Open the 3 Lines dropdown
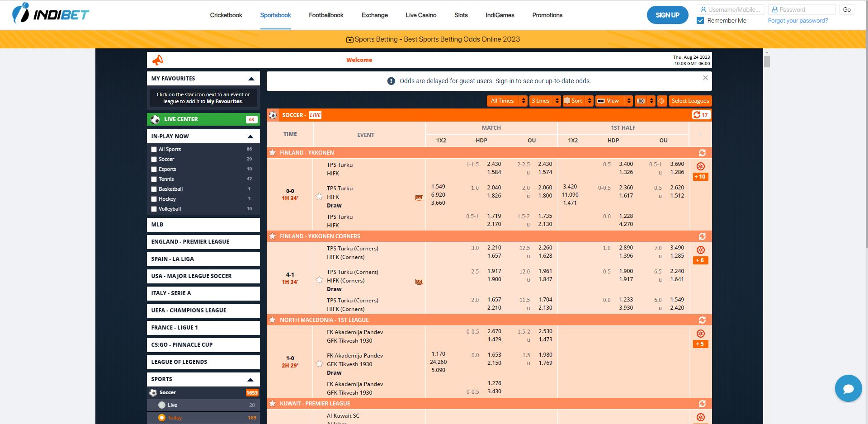Screen dimensions: 868x424 tap(545, 101)
